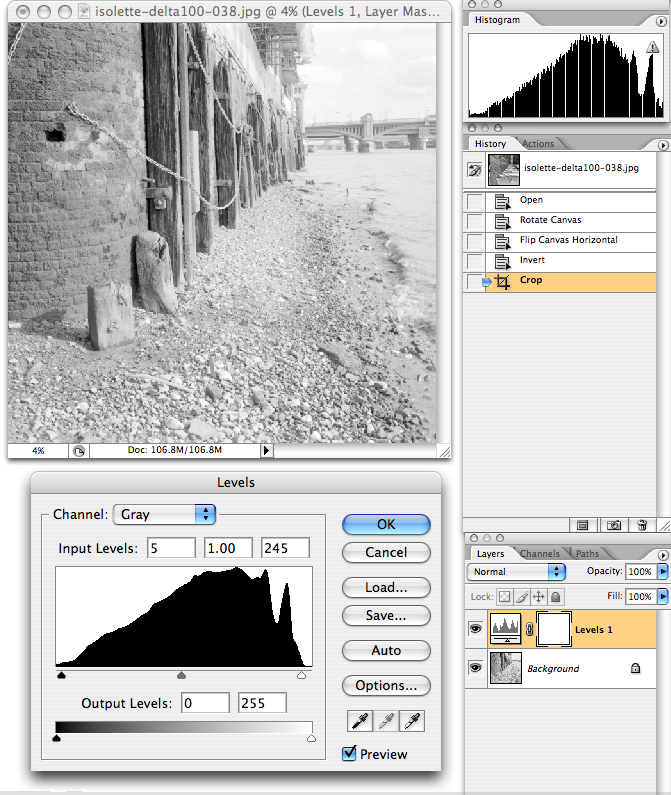
Task: Click the histogram cached data warning icon
Action: [653, 47]
